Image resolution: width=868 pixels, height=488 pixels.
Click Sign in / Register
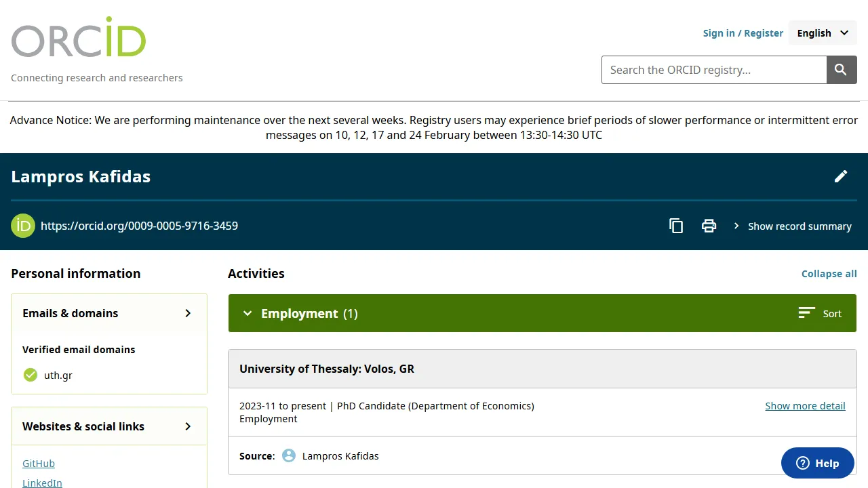click(x=743, y=33)
